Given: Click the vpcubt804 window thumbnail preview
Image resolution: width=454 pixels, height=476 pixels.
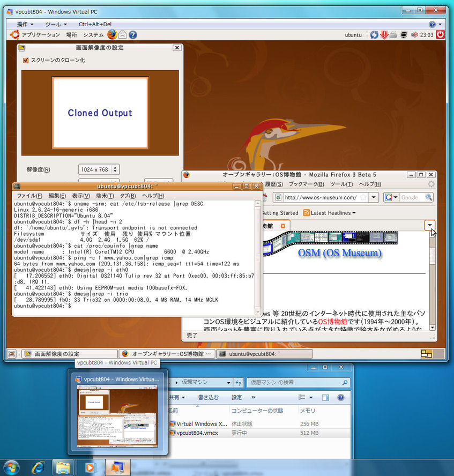Looking at the screenshot, I should tap(118, 416).
